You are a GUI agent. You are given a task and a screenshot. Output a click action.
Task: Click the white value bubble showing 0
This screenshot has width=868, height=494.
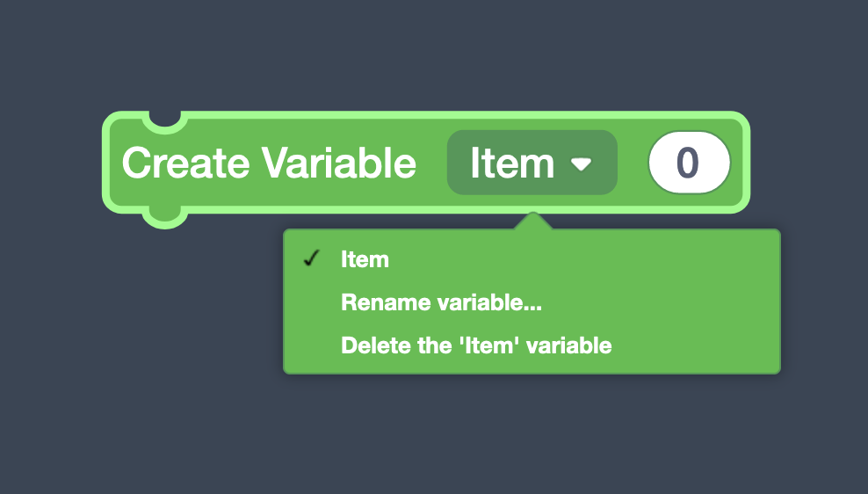point(690,163)
